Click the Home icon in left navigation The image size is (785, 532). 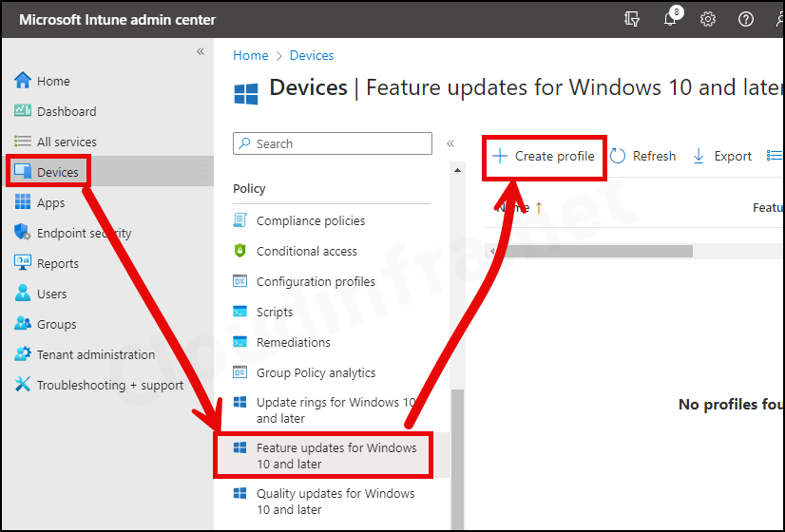click(23, 80)
